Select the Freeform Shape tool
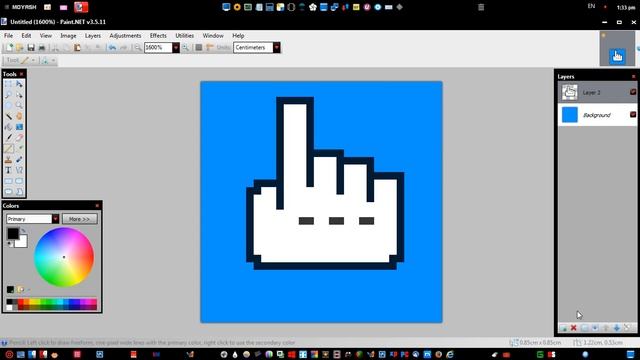Viewport: 640px width, 360px height. click(19, 191)
